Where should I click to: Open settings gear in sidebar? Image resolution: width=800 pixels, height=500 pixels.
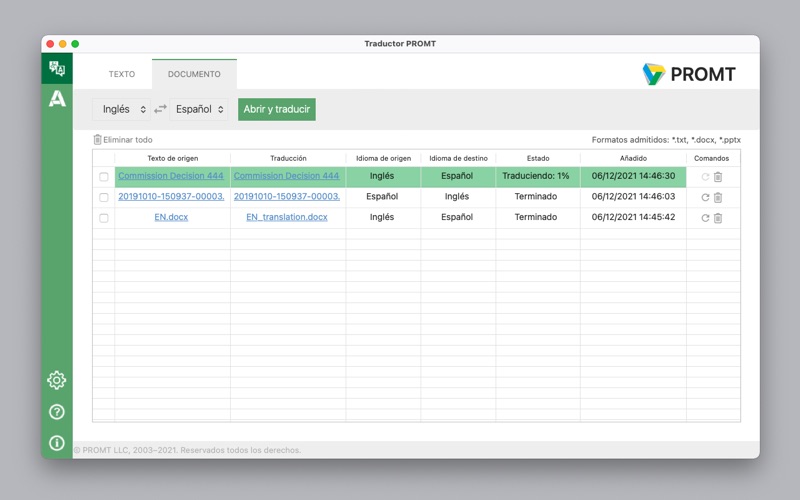[57, 380]
